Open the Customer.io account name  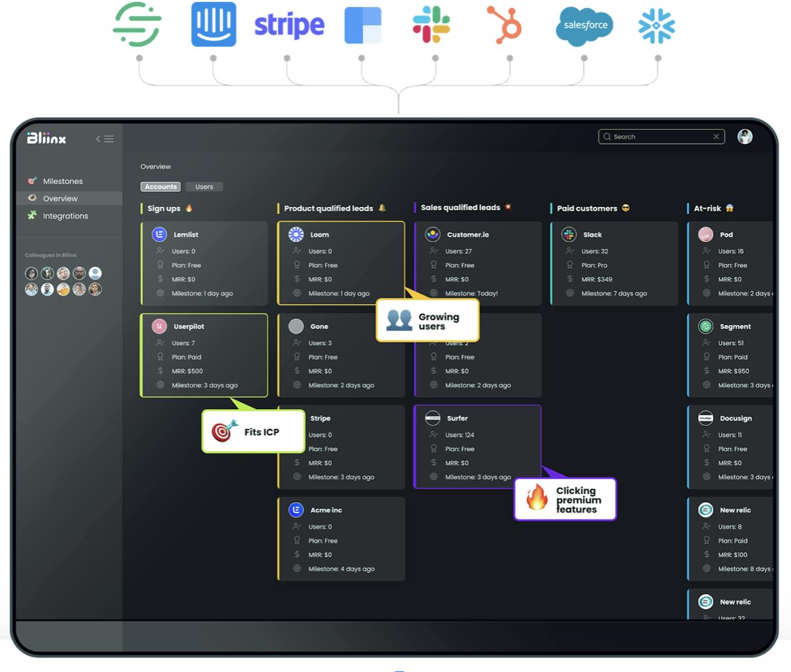467,235
